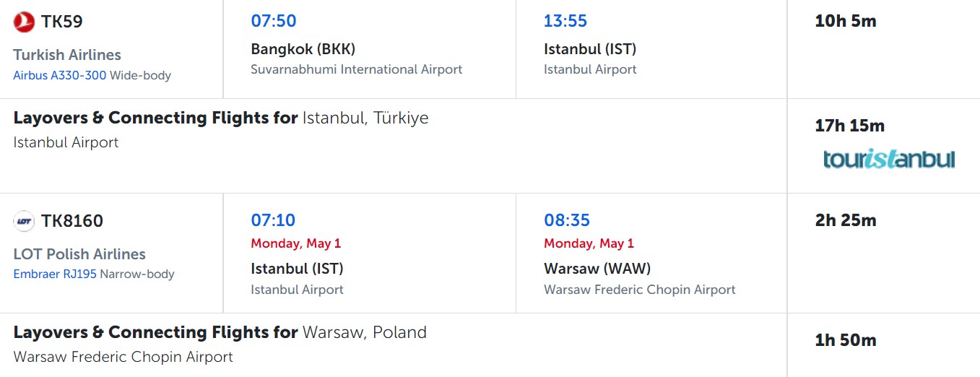Open Layovers & Connecting Flights for Warsaw
The width and height of the screenshot is (980, 377).
coord(220,332)
